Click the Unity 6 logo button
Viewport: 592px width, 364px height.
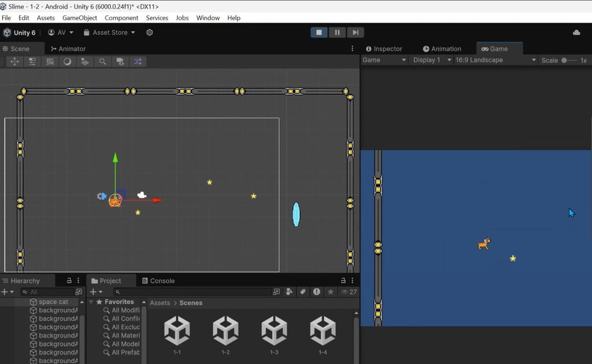pyautogui.click(x=19, y=32)
